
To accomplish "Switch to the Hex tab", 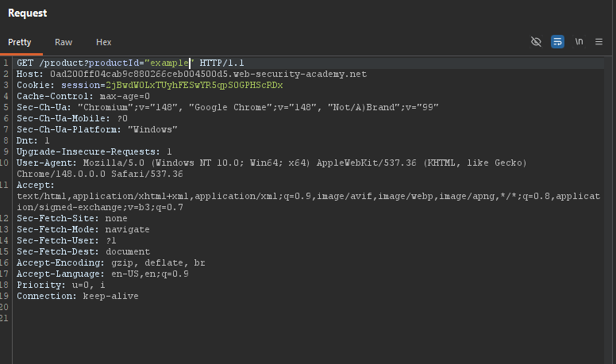I will [104, 42].
